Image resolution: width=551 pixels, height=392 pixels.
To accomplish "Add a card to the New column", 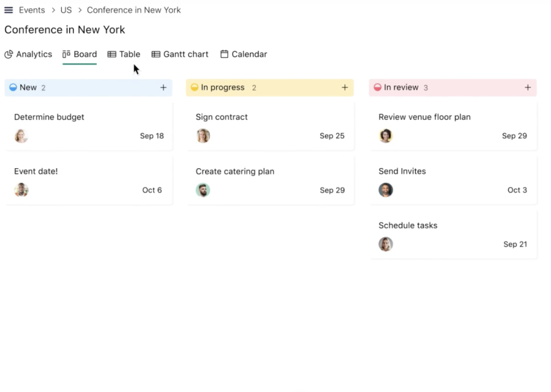I will pos(163,87).
